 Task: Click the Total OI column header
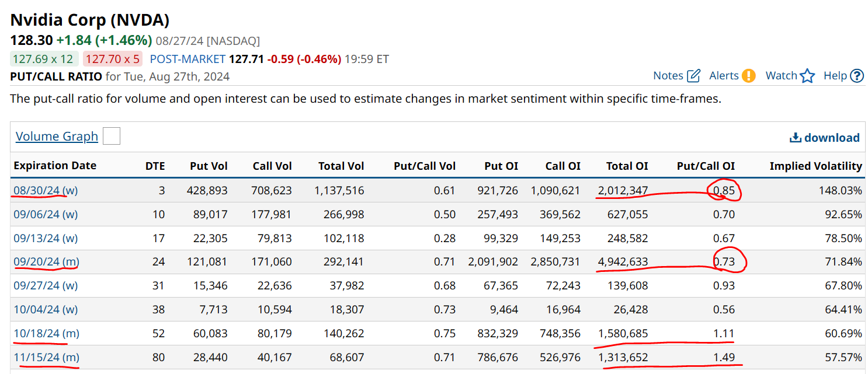tap(627, 166)
